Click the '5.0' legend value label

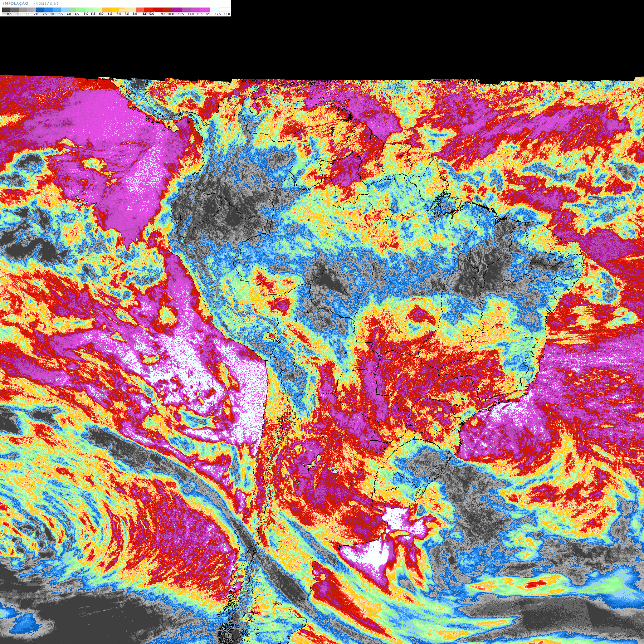click(x=86, y=14)
